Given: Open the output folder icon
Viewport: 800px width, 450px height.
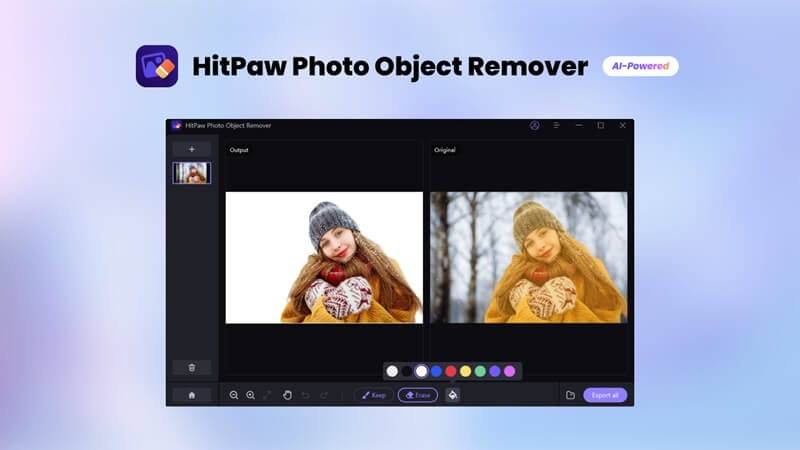Looking at the screenshot, I should point(570,395).
